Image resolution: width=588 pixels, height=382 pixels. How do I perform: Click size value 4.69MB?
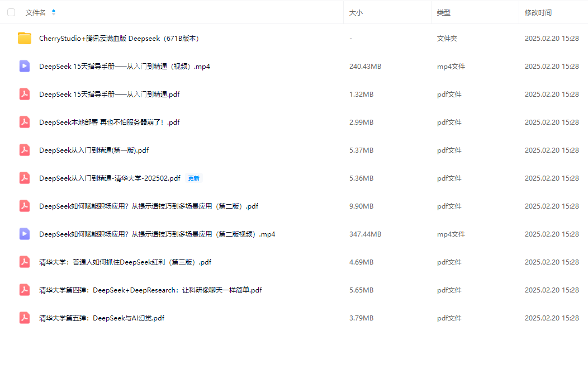[x=362, y=262]
